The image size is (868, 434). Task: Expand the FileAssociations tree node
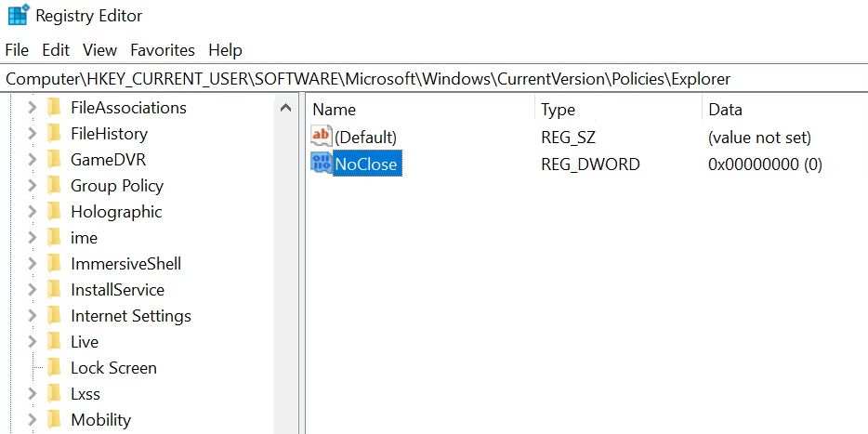33,108
